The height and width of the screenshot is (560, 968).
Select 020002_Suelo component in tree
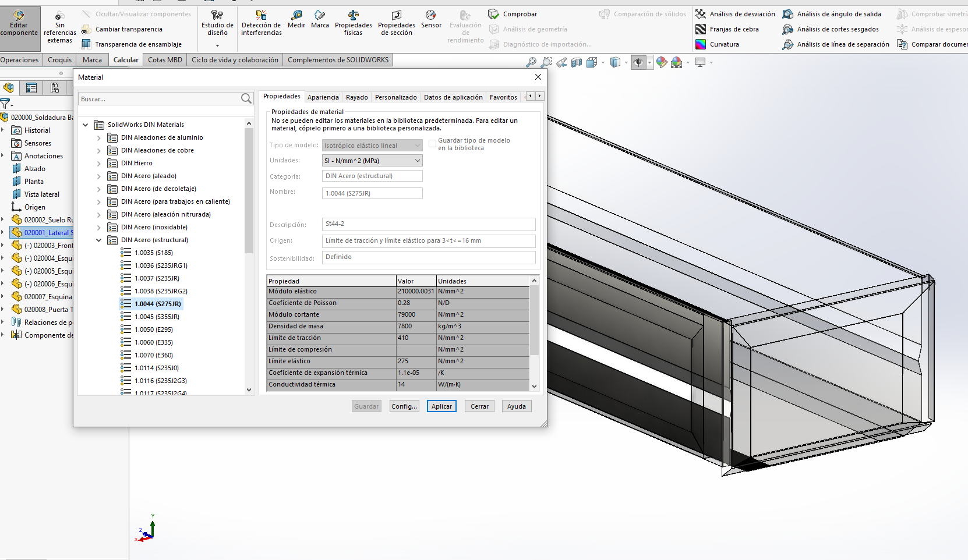coord(43,220)
